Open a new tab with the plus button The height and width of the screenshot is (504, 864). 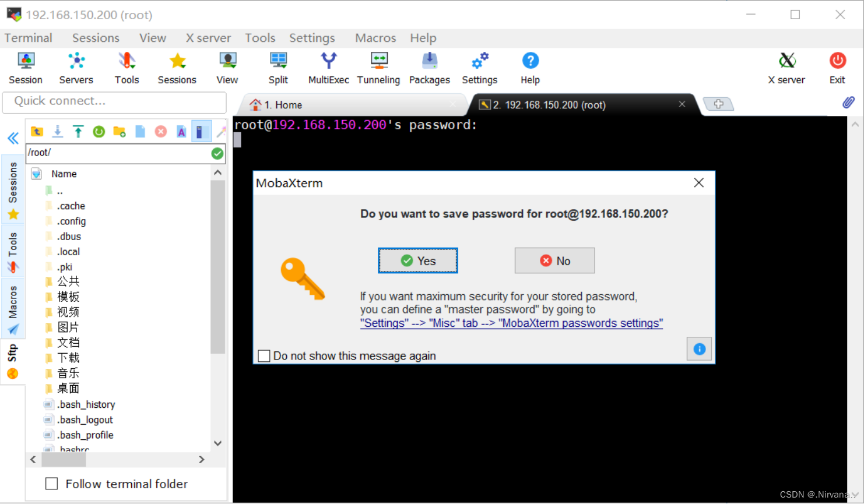718,104
